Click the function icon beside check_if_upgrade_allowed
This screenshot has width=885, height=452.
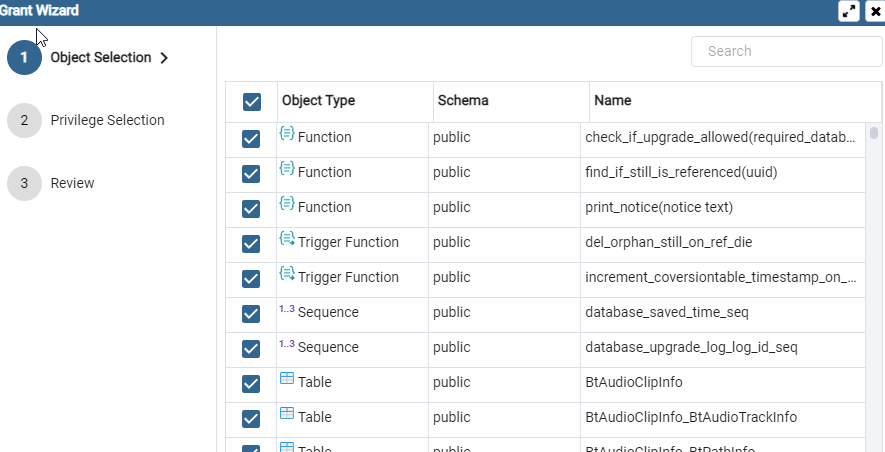pyautogui.click(x=287, y=134)
